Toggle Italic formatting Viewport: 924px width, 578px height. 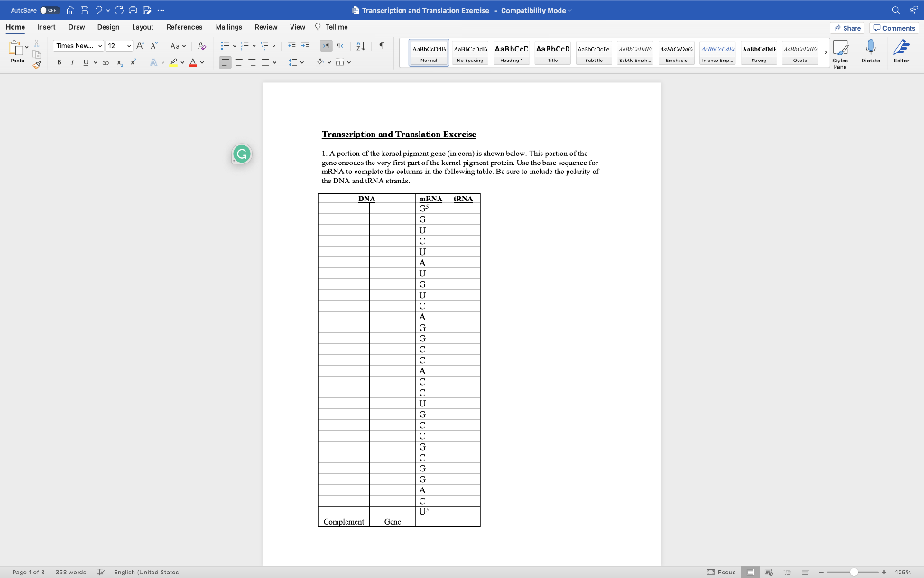coord(72,62)
